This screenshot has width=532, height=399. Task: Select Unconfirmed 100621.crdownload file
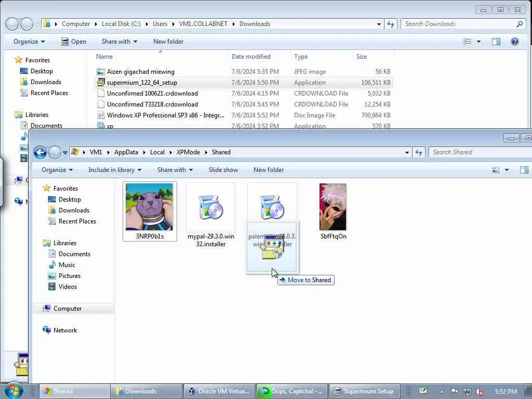[243, 94]
